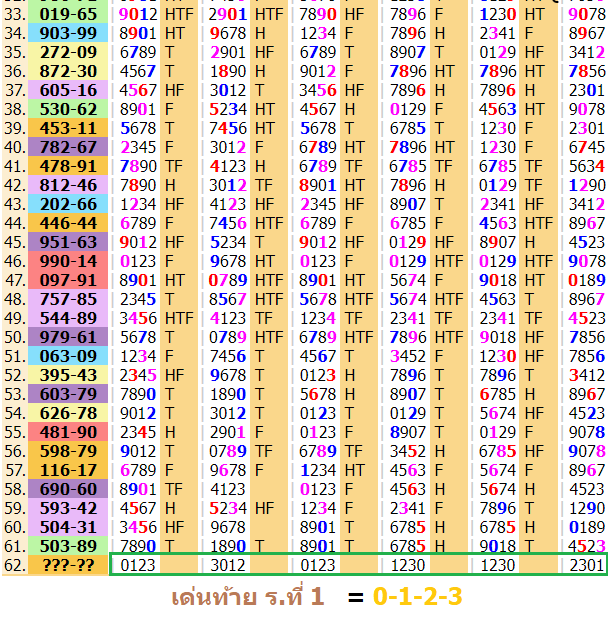This screenshot has width=608, height=626.
Task: Click the 903-99 lottery number cell
Action: (x=68, y=33)
